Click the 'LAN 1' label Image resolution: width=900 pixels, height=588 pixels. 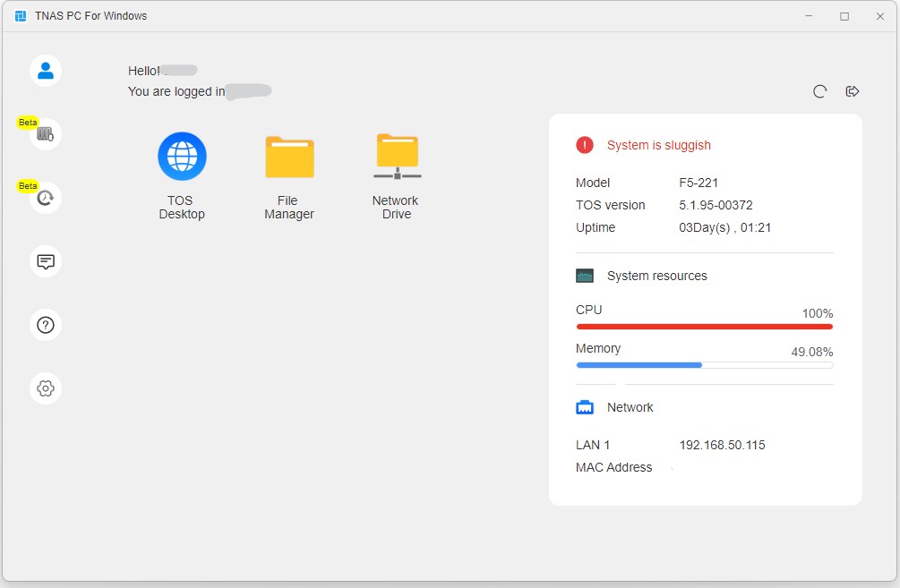coord(592,445)
